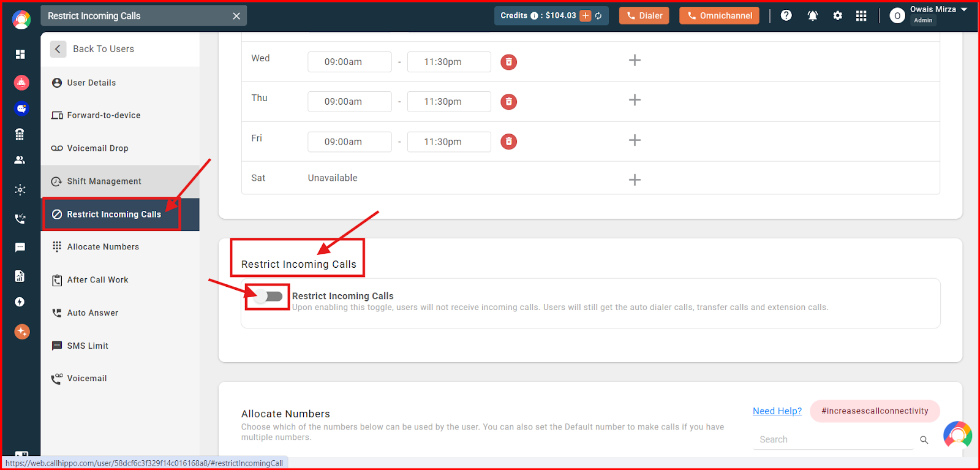Open Shift Management section
Screen dimensions: 980x470
coord(120,181)
